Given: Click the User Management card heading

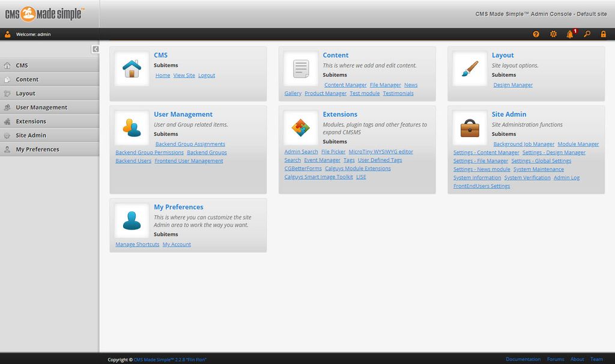Looking at the screenshot, I should pyautogui.click(x=183, y=114).
